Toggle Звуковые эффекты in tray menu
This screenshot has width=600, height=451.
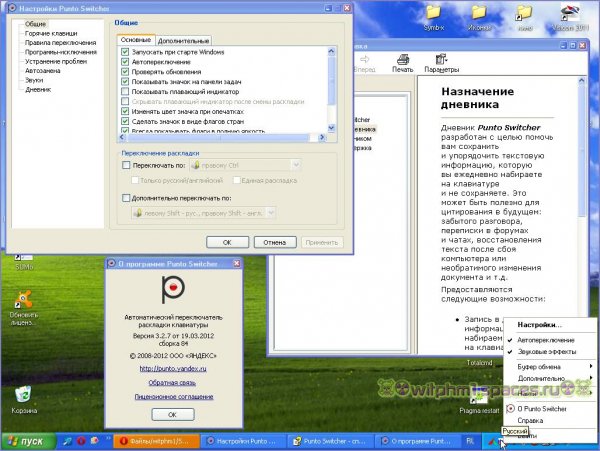(550, 352)
